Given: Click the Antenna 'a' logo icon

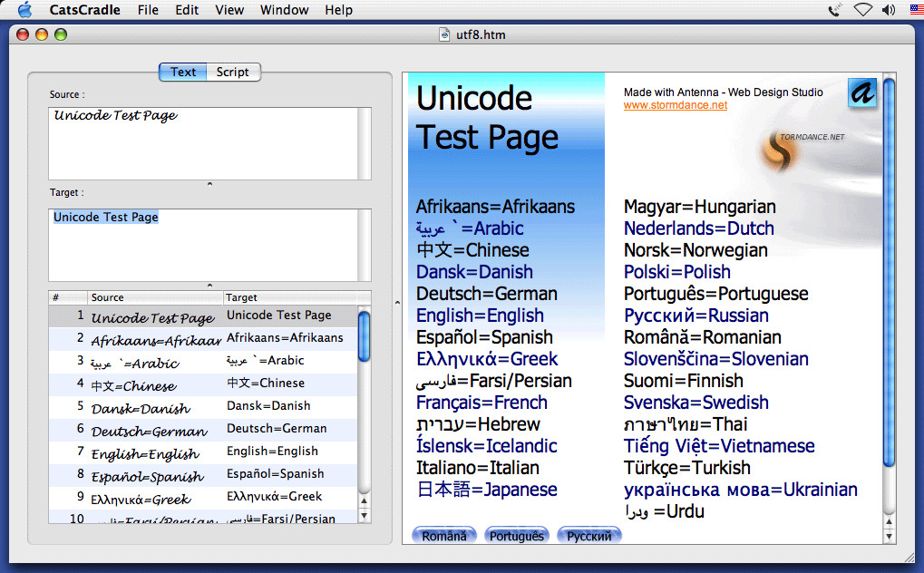Looking at the screenshot, I should point(862,92).
